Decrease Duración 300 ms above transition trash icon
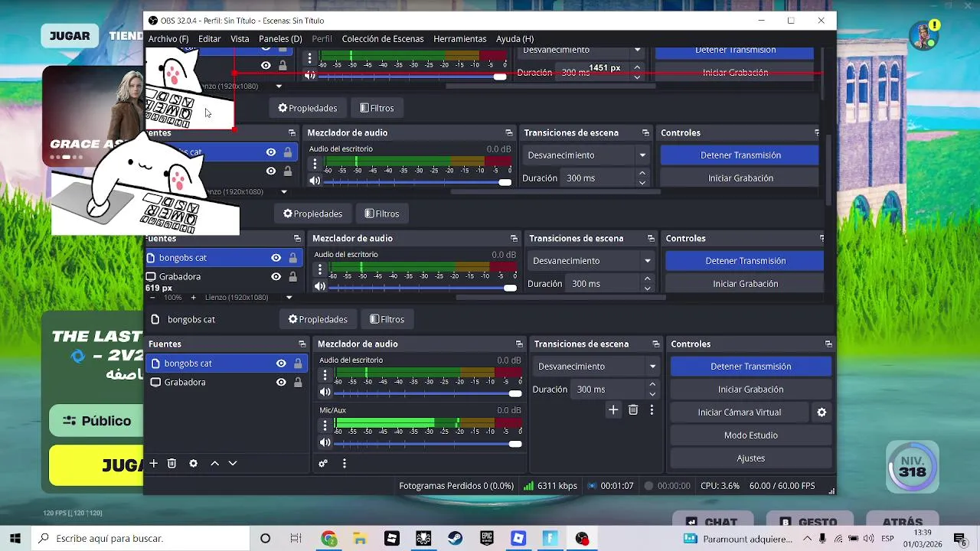Screen dimensions: 980x551 [652, 394]
